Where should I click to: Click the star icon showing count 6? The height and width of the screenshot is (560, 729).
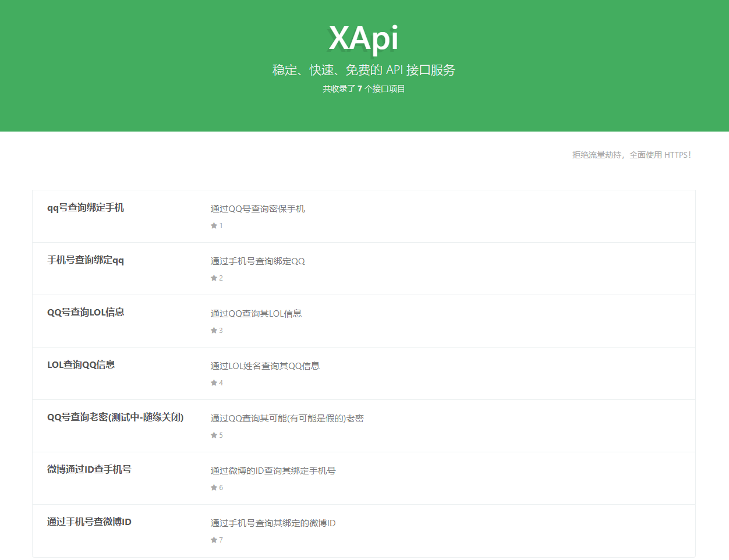click(x=214, y=487)
